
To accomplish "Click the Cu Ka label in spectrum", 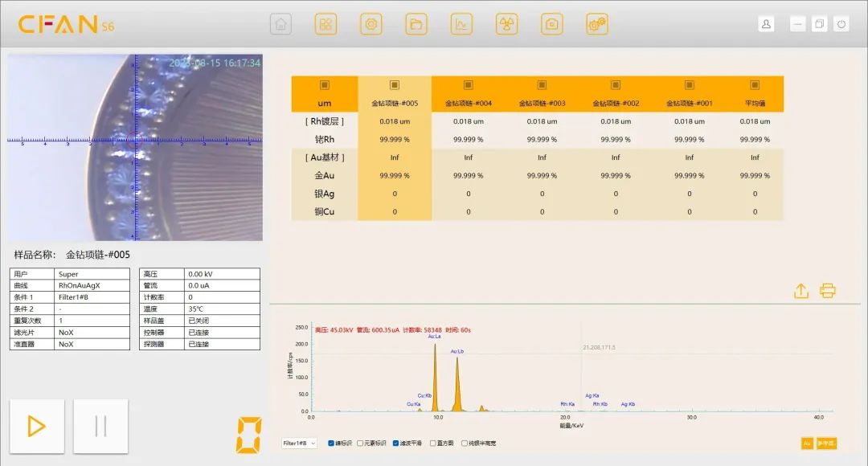I will click(x=414, y=404).
